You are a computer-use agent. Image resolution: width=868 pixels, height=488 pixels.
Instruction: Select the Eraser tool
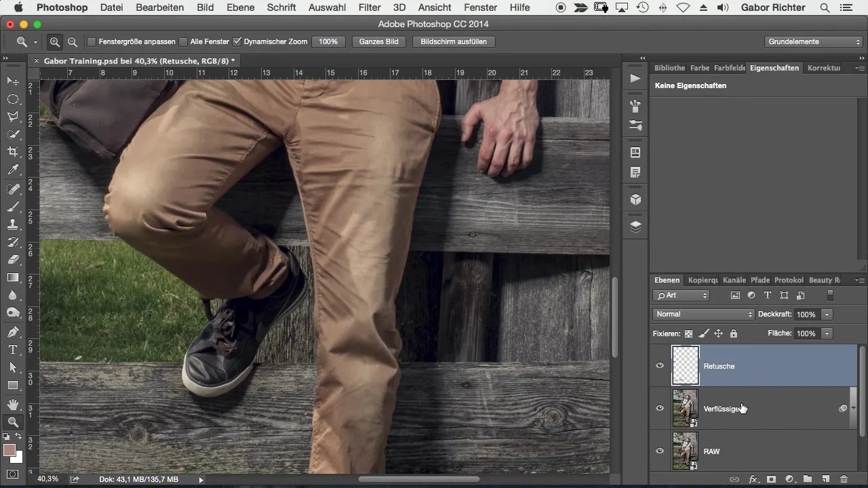click(x=12, y=259)
